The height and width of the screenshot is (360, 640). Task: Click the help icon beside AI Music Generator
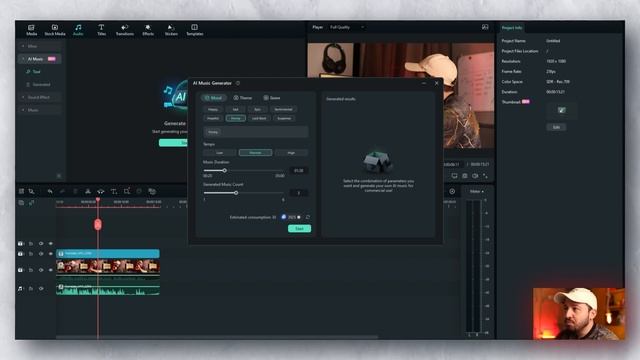[238, 83]
